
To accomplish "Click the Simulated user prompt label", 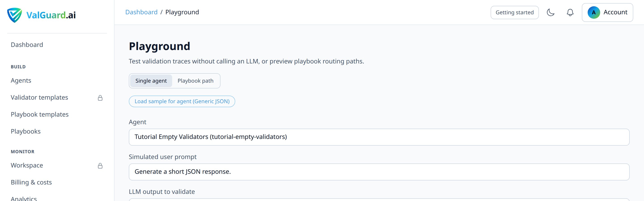I will [x=163, y=157].
